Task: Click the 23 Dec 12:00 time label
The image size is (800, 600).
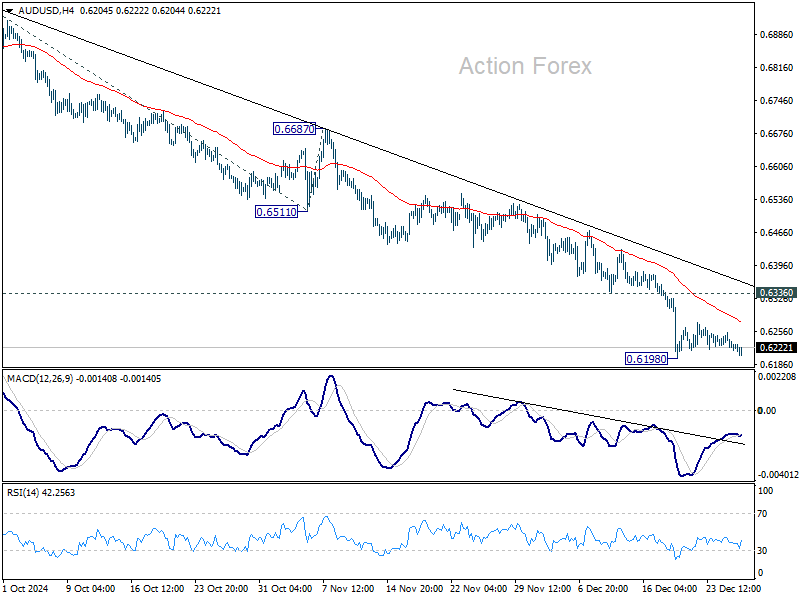Action: (x=733, y=588)
